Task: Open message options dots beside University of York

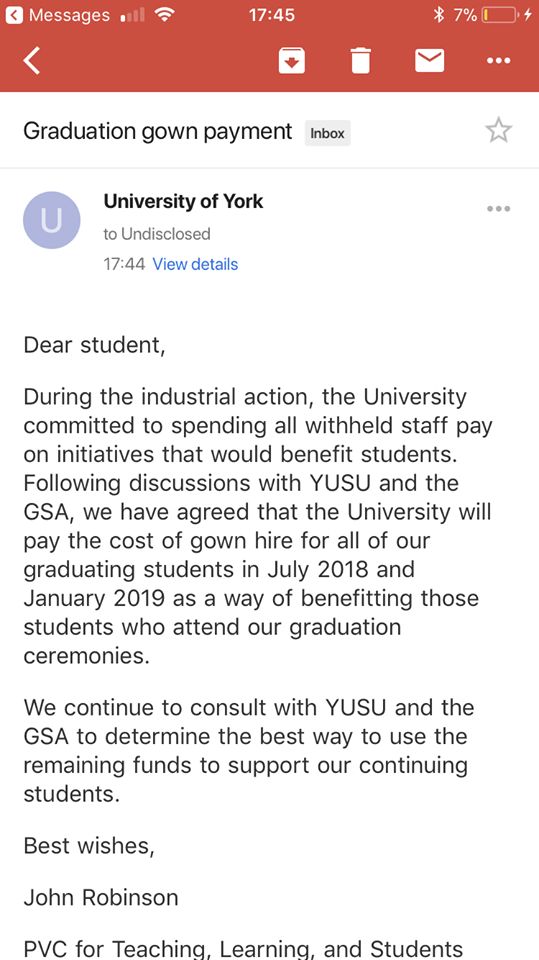Action: click(499, 209)
